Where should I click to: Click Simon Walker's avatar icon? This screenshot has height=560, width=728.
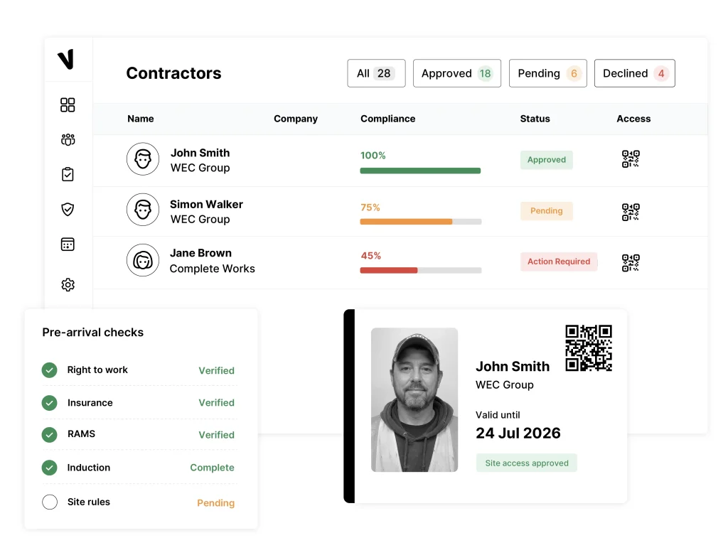143,210
